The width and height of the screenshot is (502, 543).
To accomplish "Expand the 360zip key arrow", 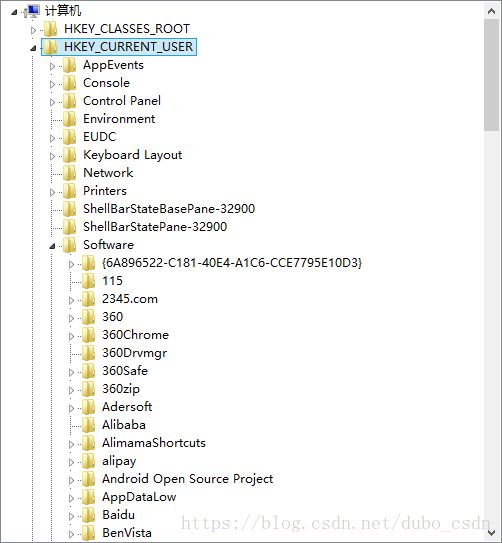I will 71,390.
